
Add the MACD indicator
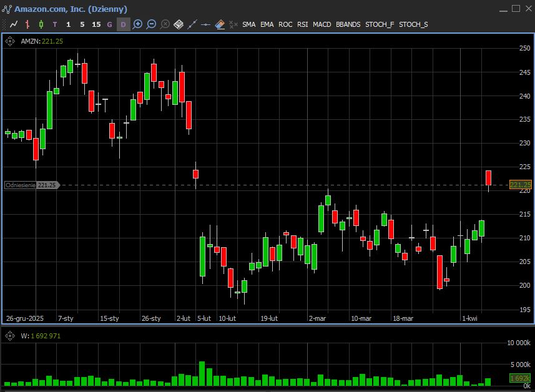tap(322, 24)
